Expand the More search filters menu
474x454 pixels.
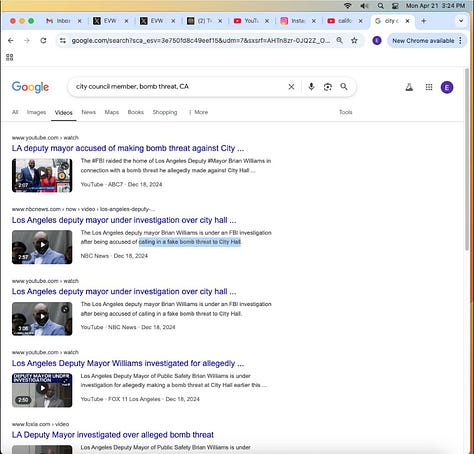199,112
